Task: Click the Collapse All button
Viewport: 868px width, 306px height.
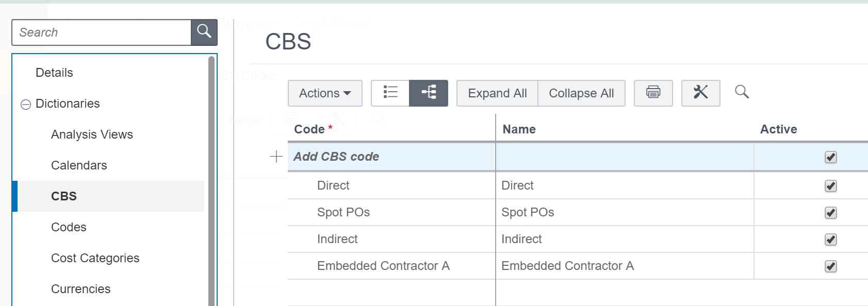Action: (x=581, y=93)
